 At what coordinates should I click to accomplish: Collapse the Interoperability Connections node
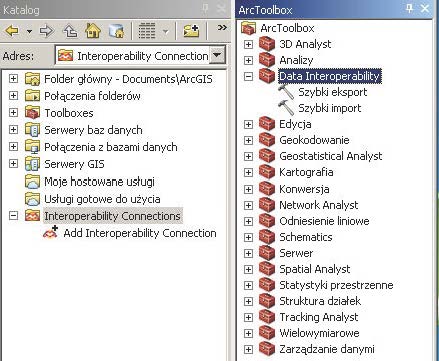(13, 216)
